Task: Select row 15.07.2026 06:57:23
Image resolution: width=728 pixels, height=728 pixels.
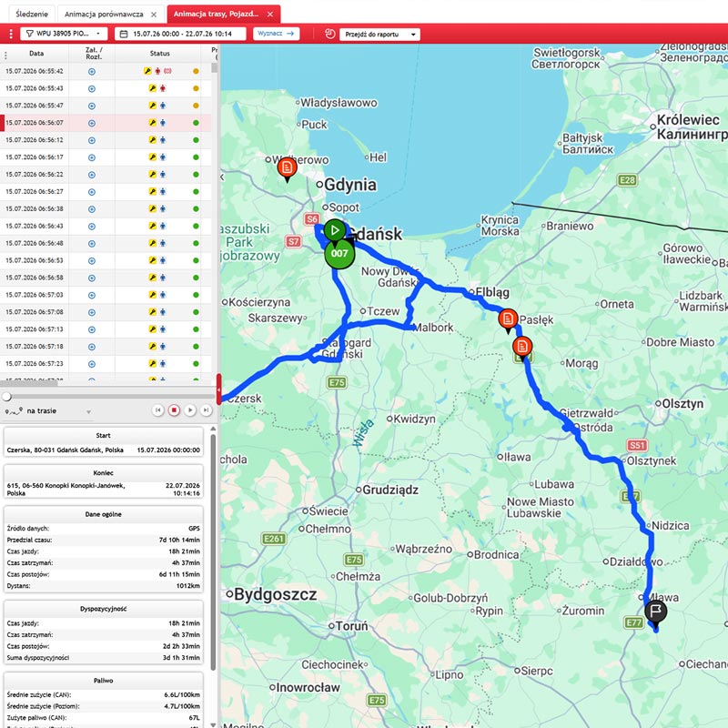Action: coord(106,363)
